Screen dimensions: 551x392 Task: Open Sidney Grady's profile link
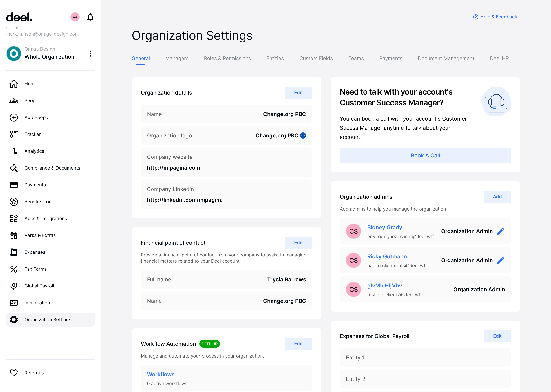coord(385,227)
